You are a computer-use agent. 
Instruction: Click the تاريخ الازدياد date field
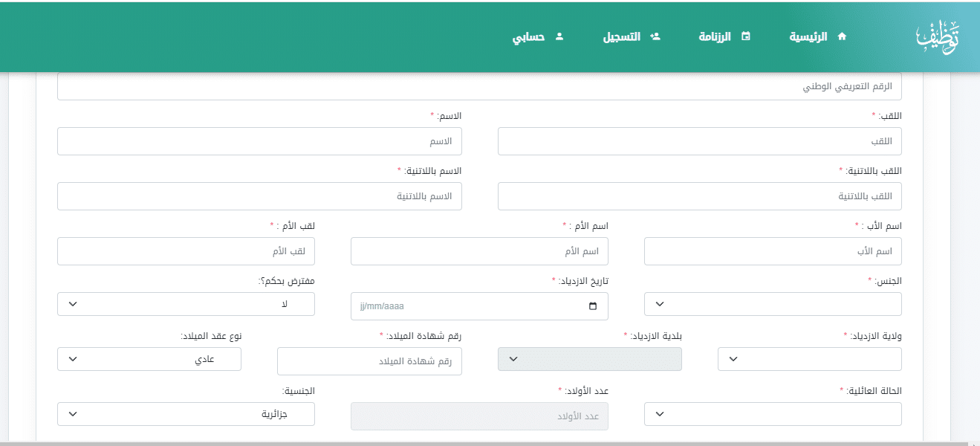click(479, 306)
